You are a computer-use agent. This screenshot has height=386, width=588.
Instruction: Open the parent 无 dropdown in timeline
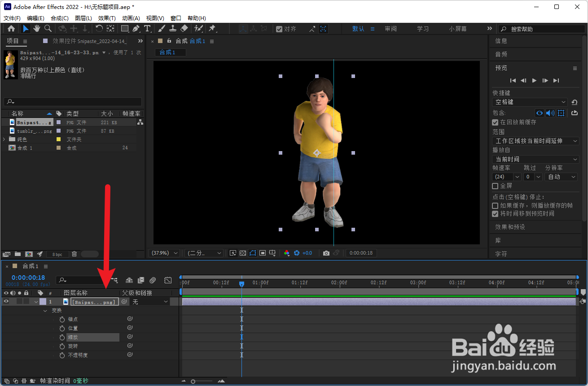coord(150,302)
